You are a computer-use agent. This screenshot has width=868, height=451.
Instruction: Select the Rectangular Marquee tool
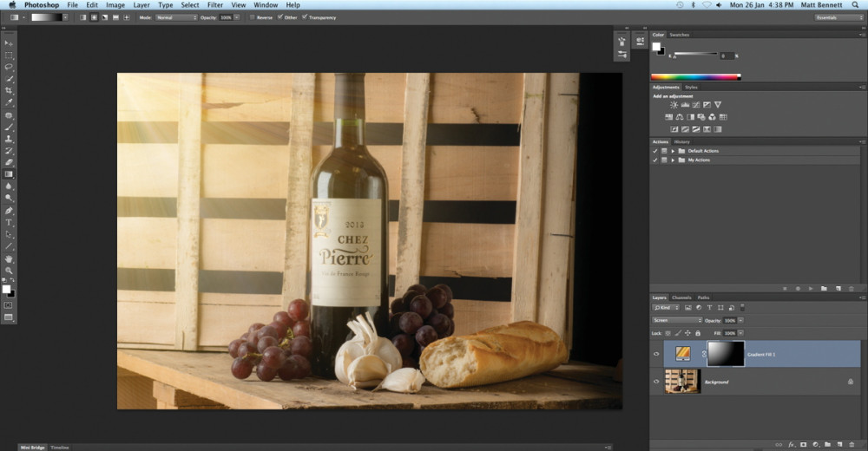point(9,56)
